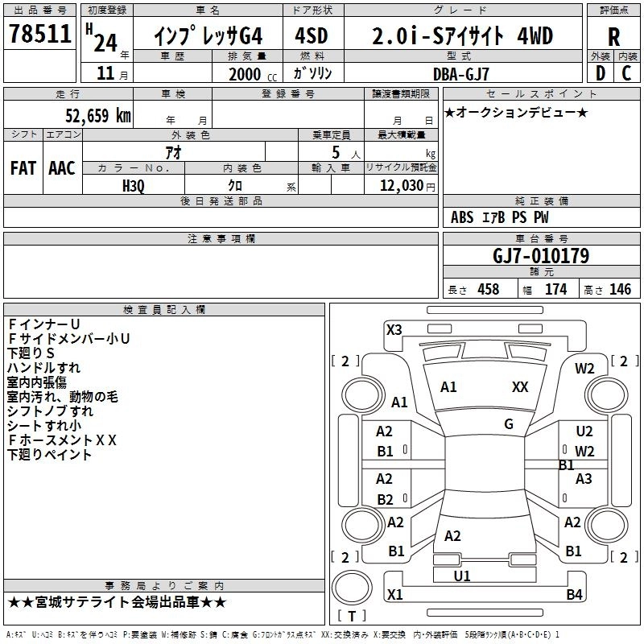Click the B2 mark on the diagram

click(x=385, y=499)
